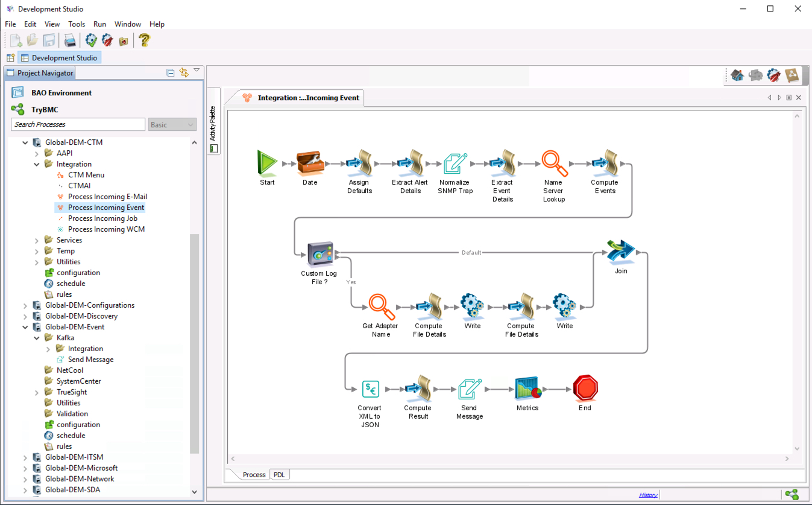Open the Window menu

pos(128,24)
